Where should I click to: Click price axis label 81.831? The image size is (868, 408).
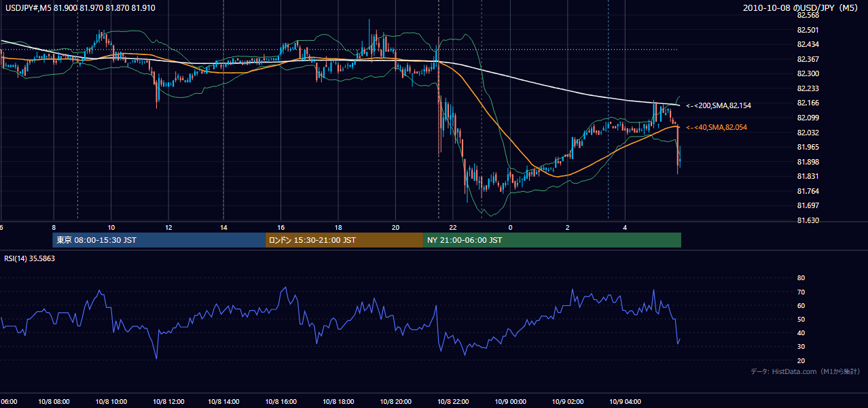point(808,176)
